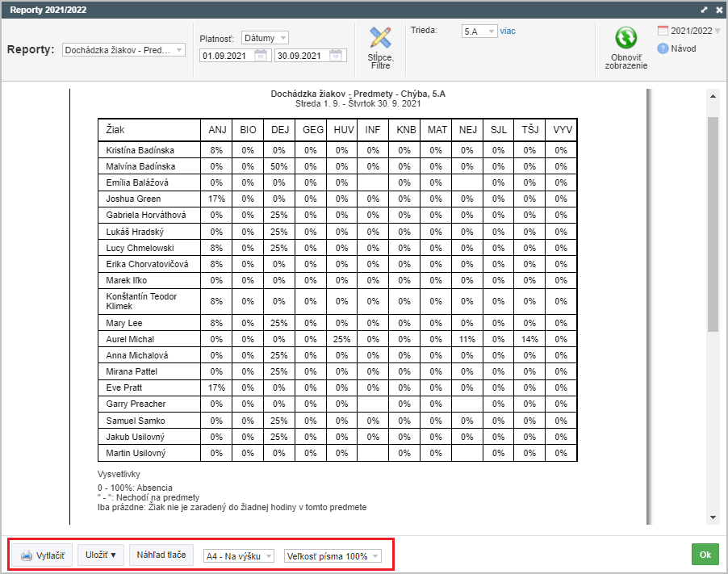
Task: Select student Malvína Badínska's 50% DEJ cell
Action: (278, 166)
